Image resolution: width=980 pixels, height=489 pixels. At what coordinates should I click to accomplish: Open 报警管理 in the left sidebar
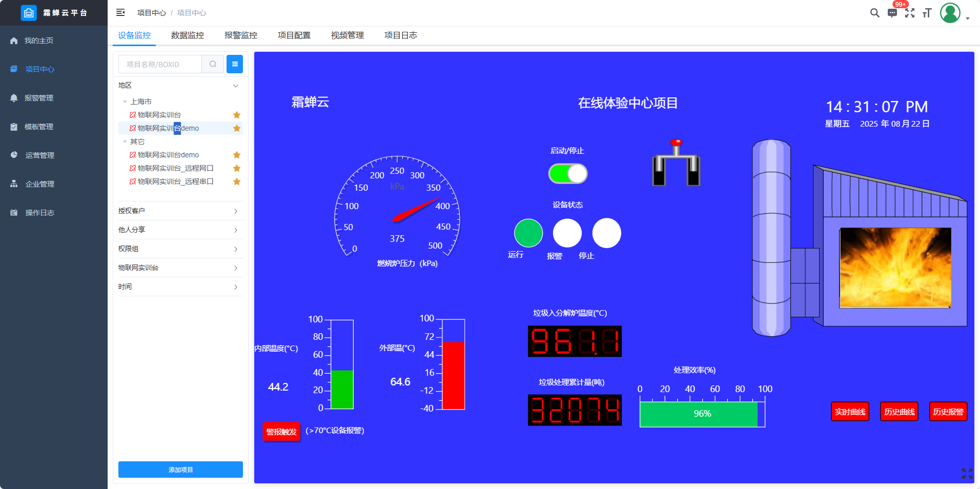[39, 98]
